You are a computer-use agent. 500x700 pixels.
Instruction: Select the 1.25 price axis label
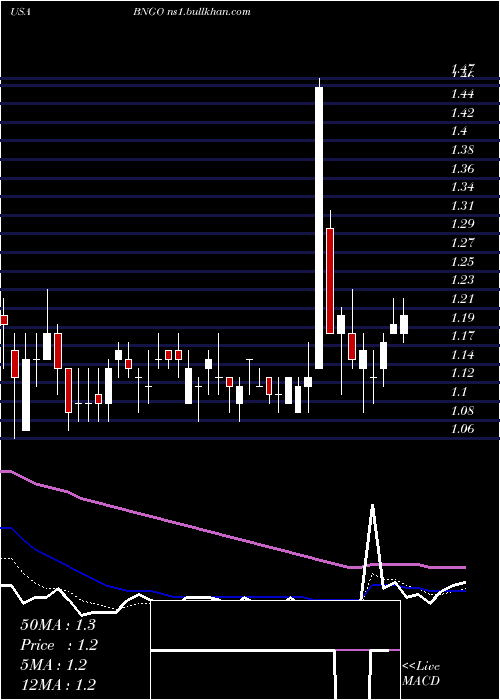[462, 262]
